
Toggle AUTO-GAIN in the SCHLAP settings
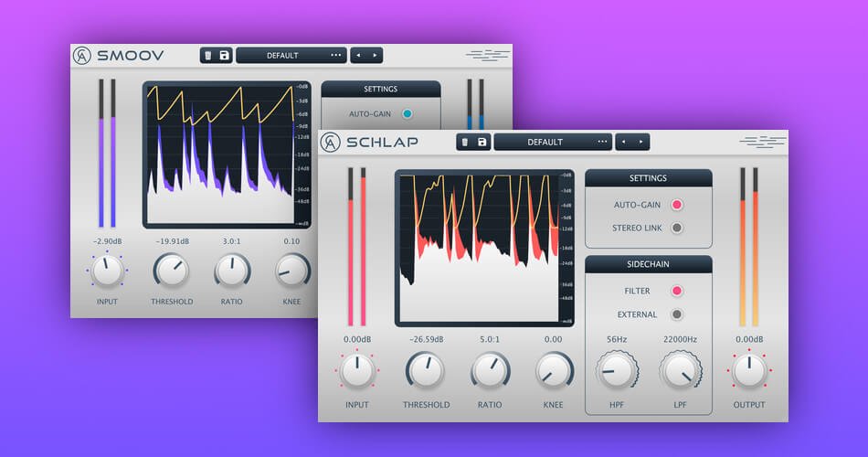(x=677, y=205)
